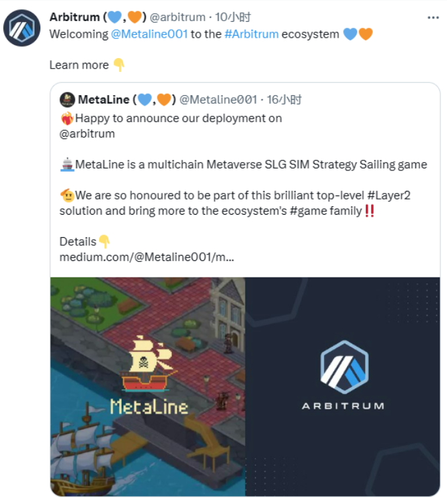The width and height of the screenshot is (447, 504).
Task: Open the #Arbitrum hashtag link
Action: point(251,34)
